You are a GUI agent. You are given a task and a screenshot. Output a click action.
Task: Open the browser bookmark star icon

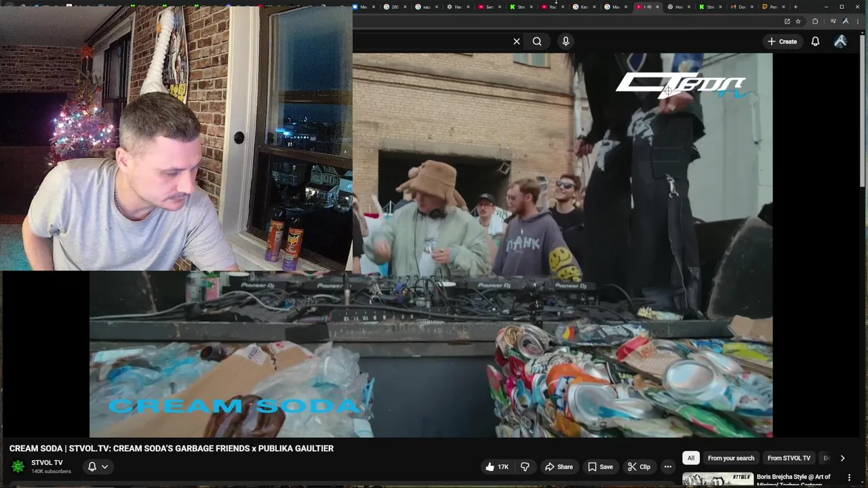[x=798, y=21]
